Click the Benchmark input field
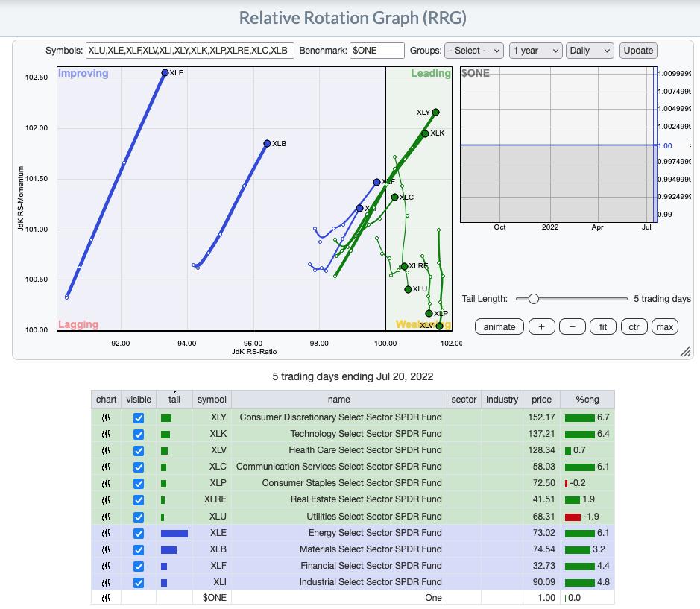The width and height of the screenshot is (700, 609). 376,51
